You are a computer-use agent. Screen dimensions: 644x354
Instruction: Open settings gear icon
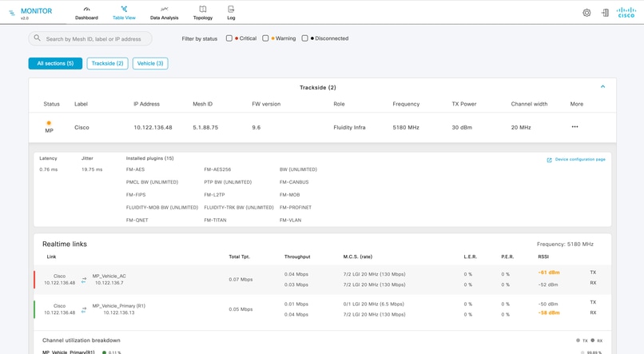586,13
